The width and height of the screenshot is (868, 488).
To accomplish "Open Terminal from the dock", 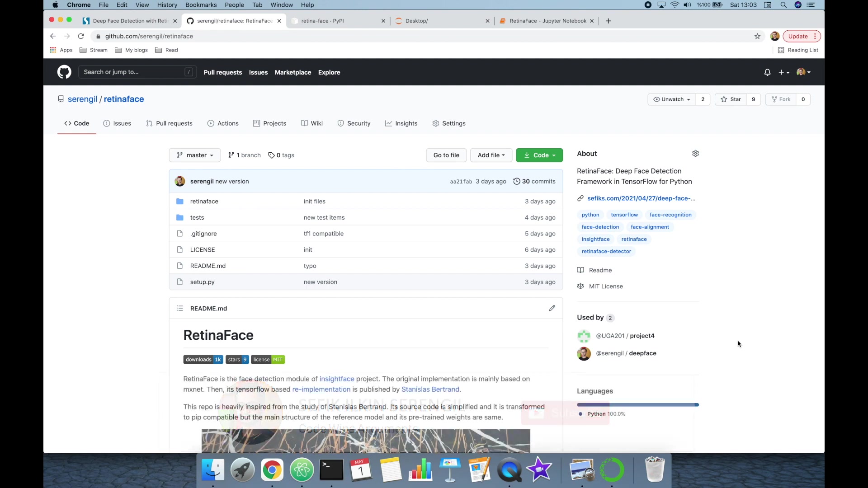I will click(331, 470).
